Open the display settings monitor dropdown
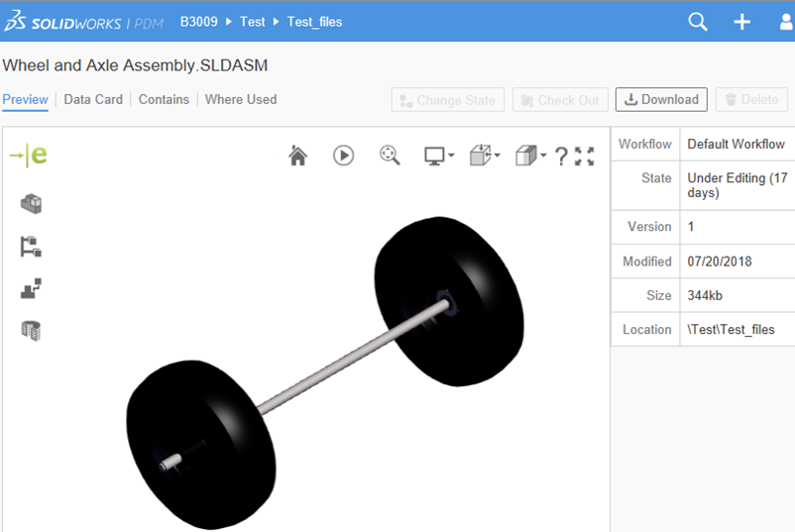 coord(438,156)
